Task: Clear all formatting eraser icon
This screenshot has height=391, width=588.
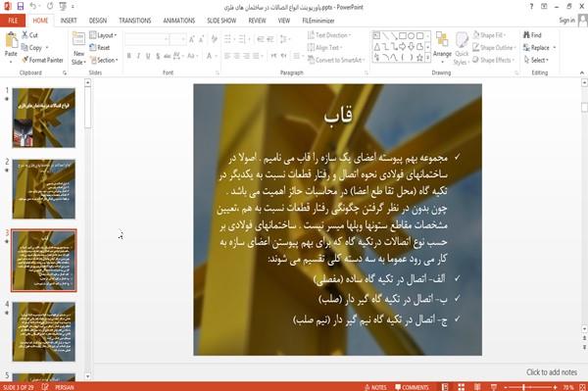Action: point(214,39)
